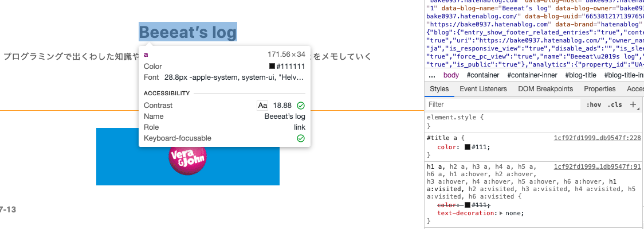Open source link 1cf92fd1999…1db9547f:91

pyautogui.click(x=597, y=166)
